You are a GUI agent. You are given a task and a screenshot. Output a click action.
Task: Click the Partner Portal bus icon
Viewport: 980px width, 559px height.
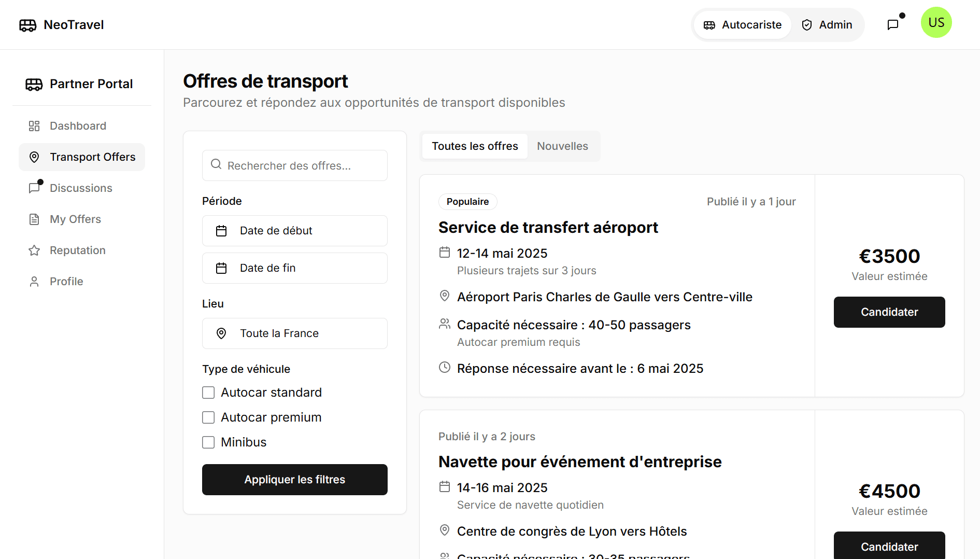(x=34, y=84)
